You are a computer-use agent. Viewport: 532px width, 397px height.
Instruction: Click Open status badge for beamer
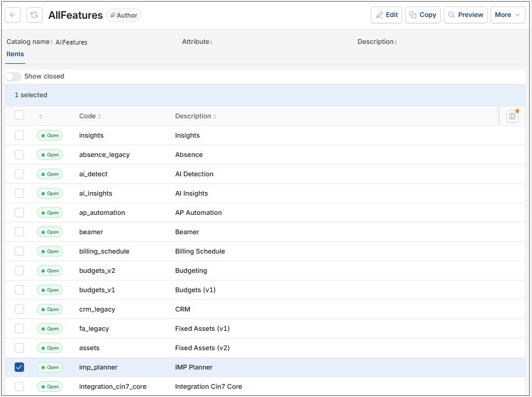[x=50, y=232]
